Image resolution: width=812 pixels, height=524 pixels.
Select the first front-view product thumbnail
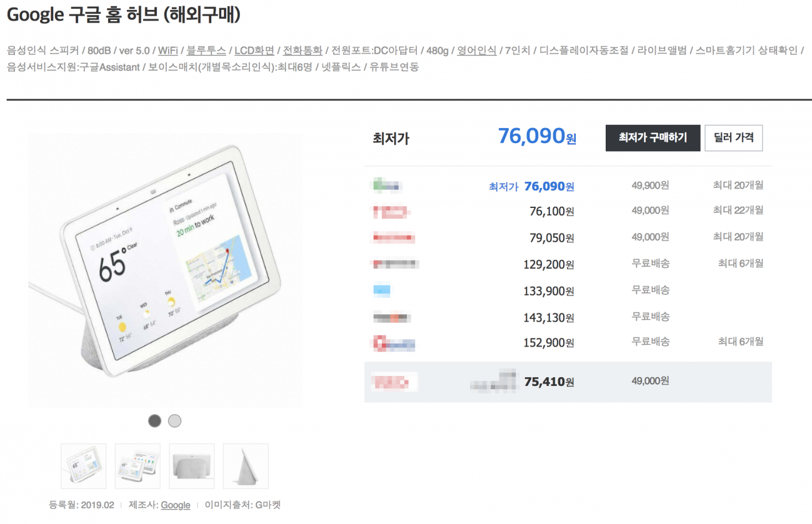84,466
